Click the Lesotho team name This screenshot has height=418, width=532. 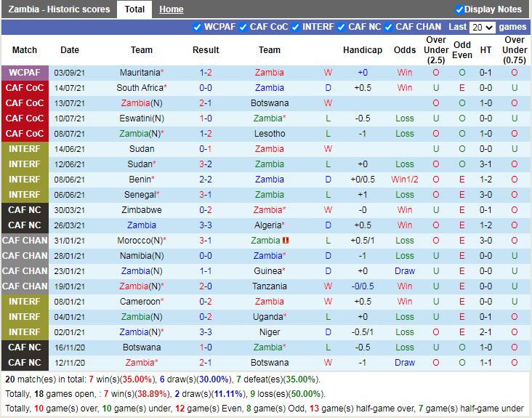(270, 134)
